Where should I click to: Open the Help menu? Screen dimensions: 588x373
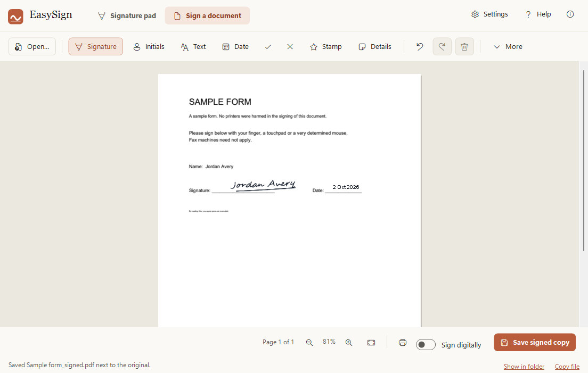coord(538,14)
